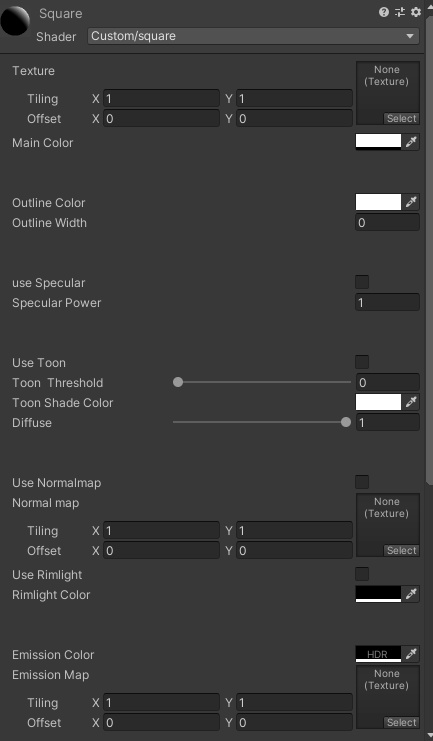Click the Specular Power value field
Image resolution: width=433 pixels, height=741 pixels.
(x=387, y=302)
